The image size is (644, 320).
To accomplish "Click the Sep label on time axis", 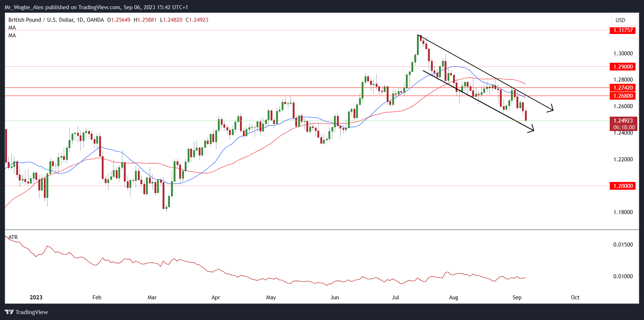I will 517,297.
